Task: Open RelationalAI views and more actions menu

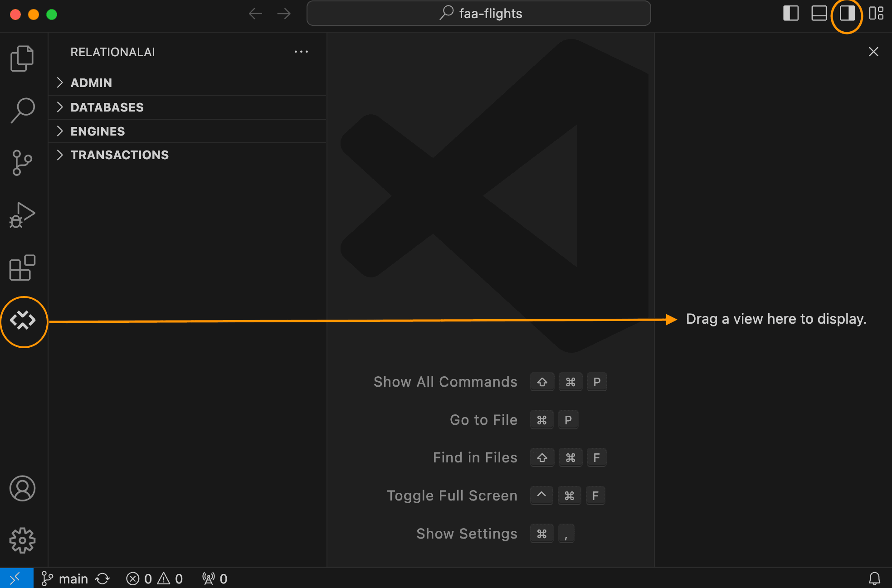Action: [x=301, y=52]
